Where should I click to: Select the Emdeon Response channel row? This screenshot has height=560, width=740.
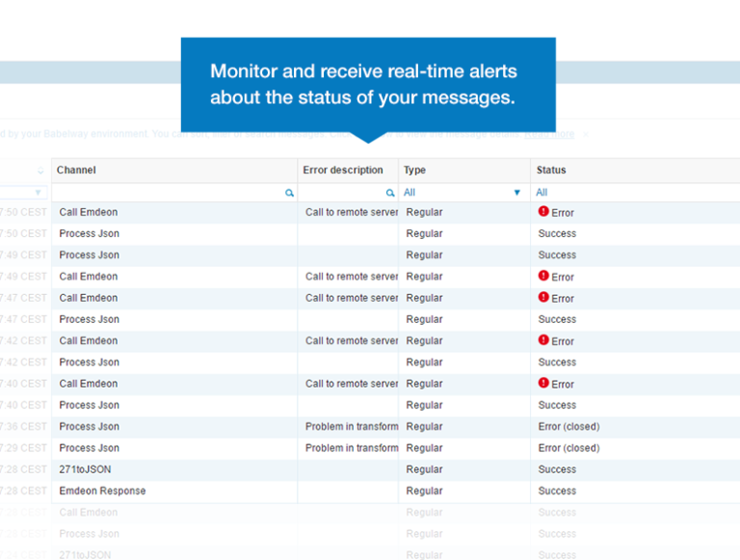[x=102, y=491]
